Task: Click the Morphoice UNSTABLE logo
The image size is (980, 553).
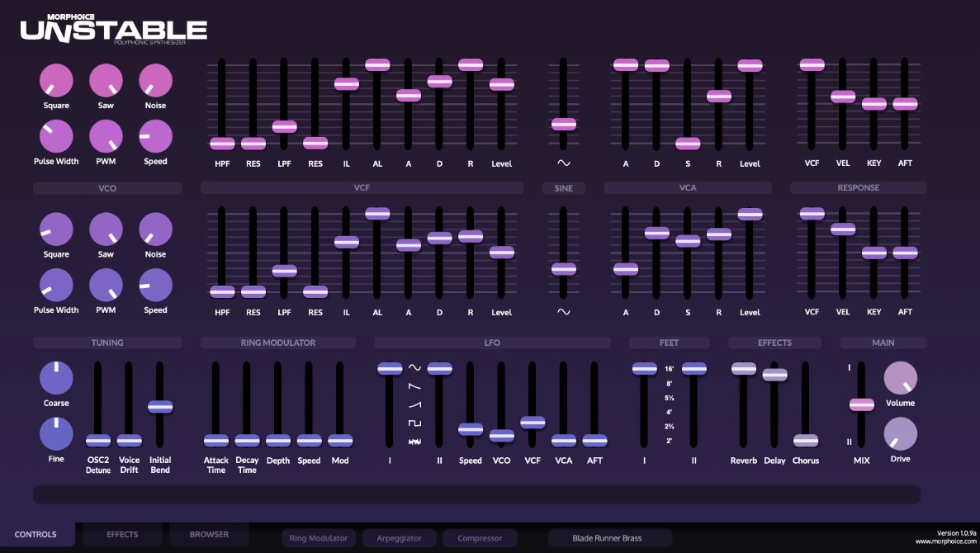Action: 114,29
